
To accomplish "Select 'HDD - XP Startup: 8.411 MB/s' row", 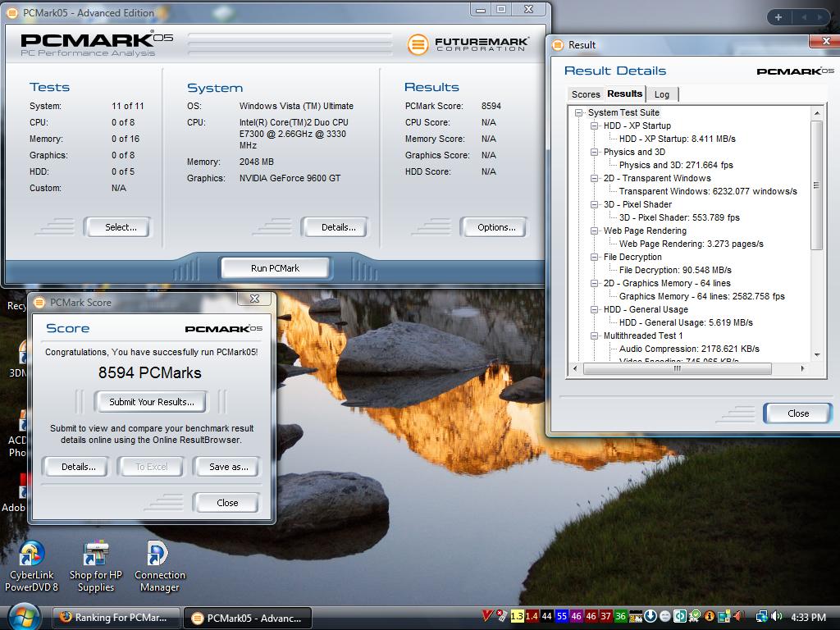I will point(677,139).
